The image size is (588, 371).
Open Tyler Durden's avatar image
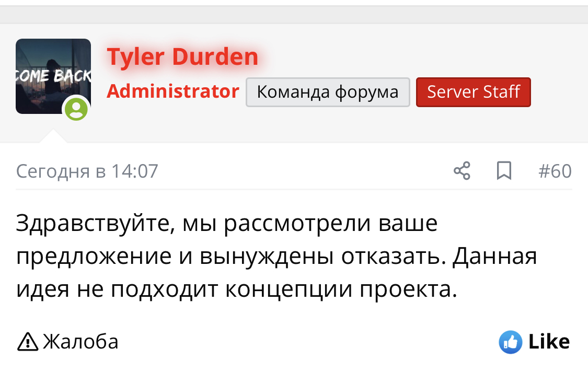(53, 76)
